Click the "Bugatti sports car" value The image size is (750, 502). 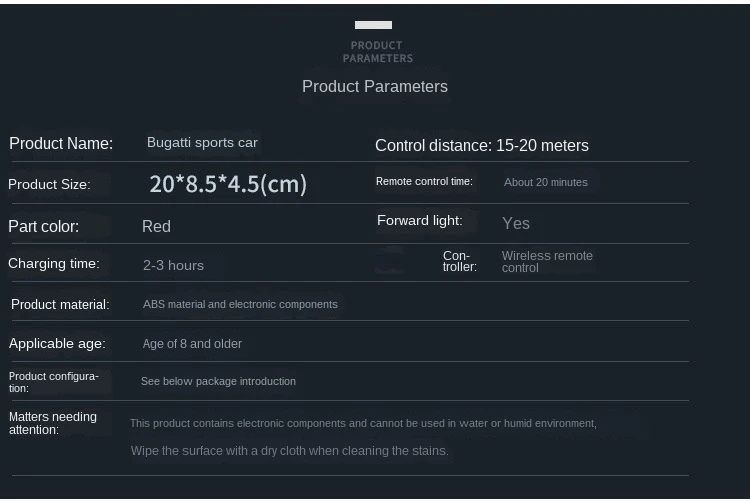(x=202, y=143)
